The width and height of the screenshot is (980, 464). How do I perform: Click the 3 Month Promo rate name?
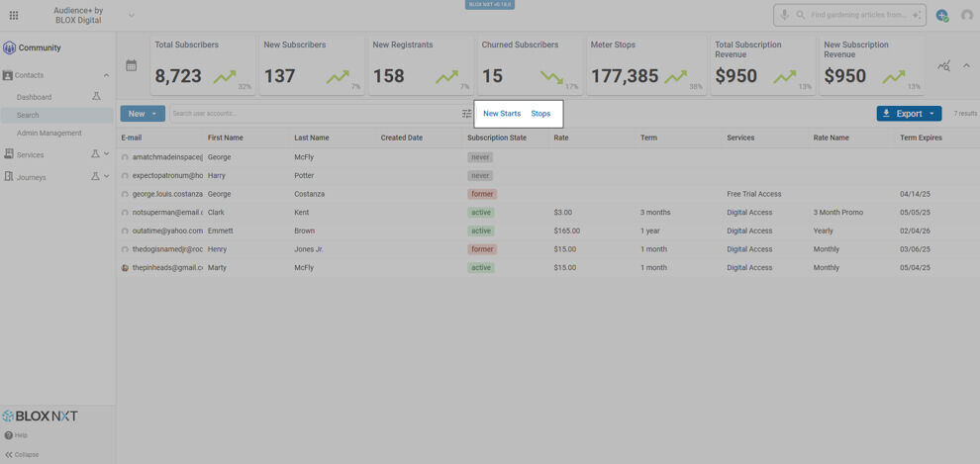pyautogui.click(x=838, y=213)
